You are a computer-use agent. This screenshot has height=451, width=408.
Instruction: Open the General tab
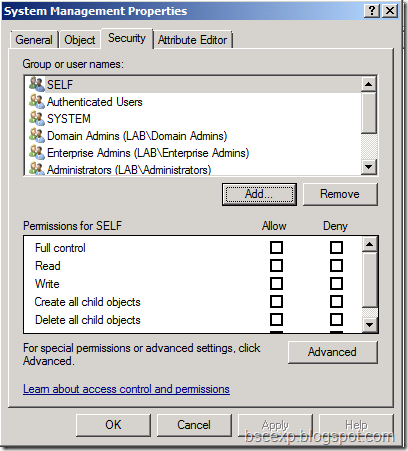[34, 40]
